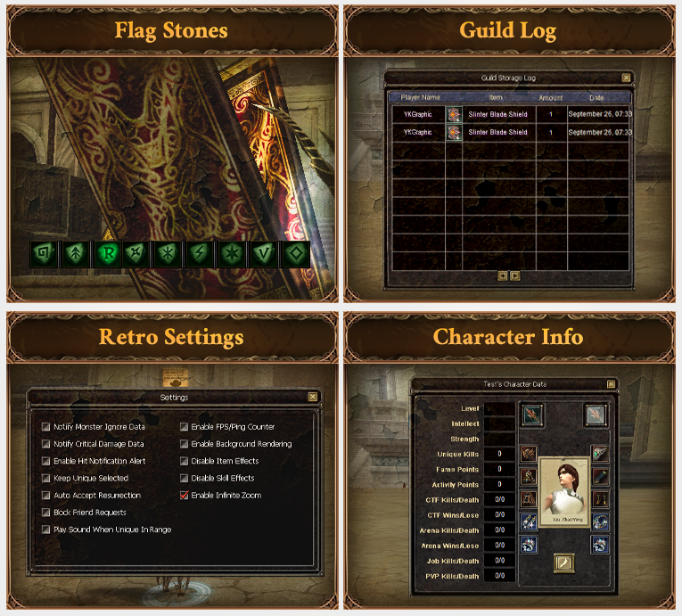
Task: Click the Date column header
Action: pos(596,97)
